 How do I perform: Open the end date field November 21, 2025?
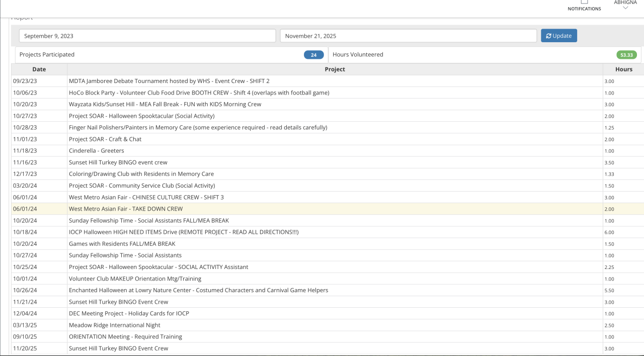pos(408,36)
